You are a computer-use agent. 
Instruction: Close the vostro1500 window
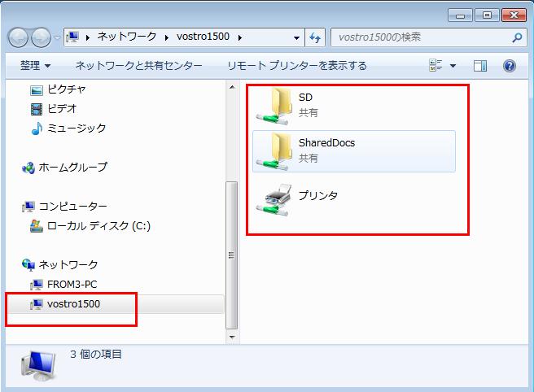point(514,15)
